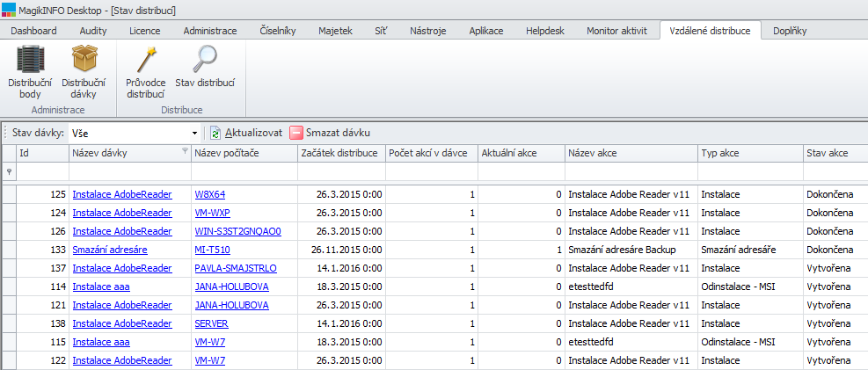
Task: Open the Helpdesk tab
Action: (547, 31)
